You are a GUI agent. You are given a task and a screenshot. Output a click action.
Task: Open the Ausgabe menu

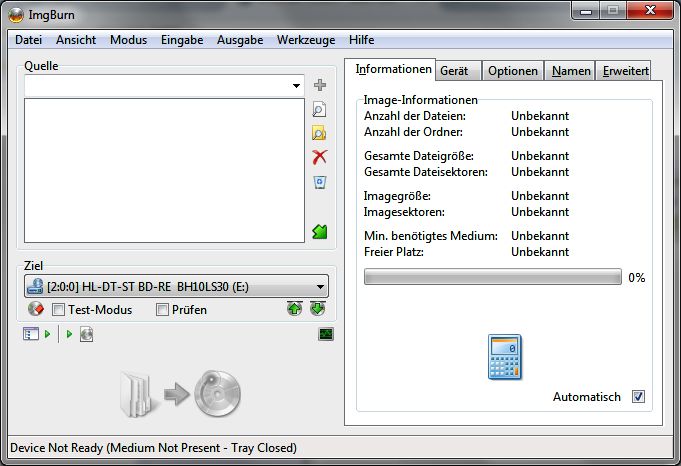240,40
